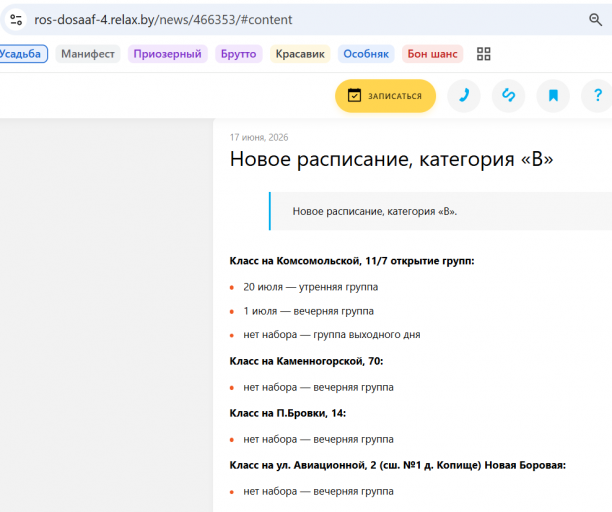Click нет набора item under Авиационной

point(318,491)
